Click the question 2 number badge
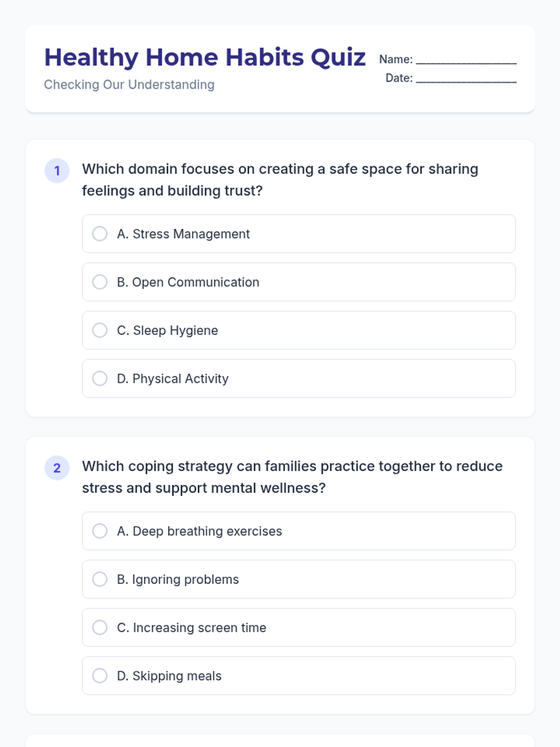560x747 pixels. (57, 468)
